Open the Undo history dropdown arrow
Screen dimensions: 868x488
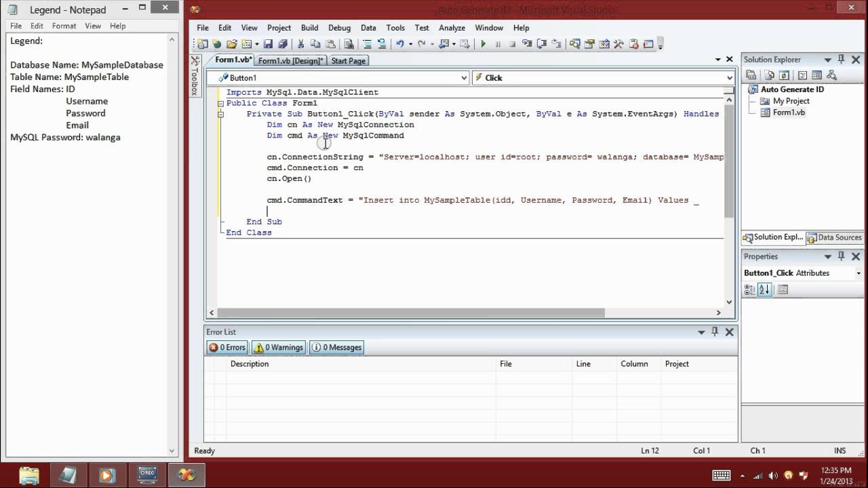pos(410,44)
